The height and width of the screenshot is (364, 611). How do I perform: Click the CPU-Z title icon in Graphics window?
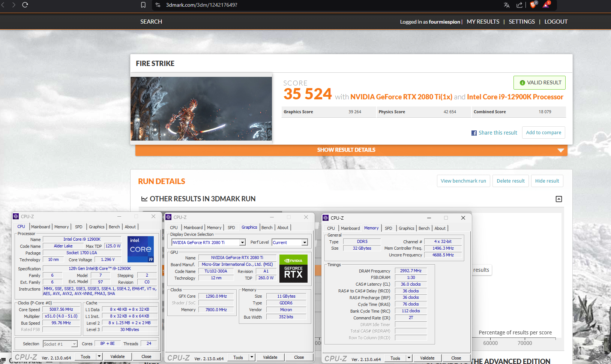pyautogui.click(x=169, y=217)
